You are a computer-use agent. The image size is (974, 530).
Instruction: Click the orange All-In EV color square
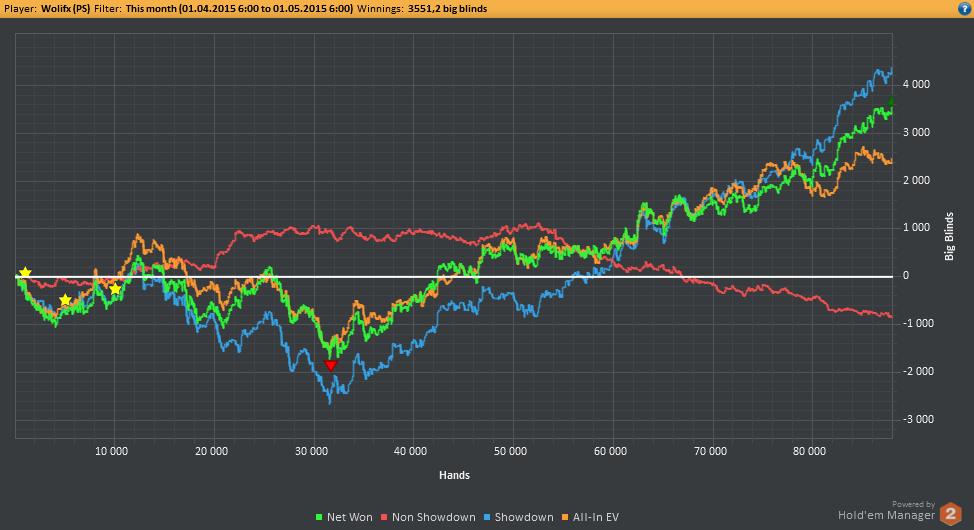565,517
